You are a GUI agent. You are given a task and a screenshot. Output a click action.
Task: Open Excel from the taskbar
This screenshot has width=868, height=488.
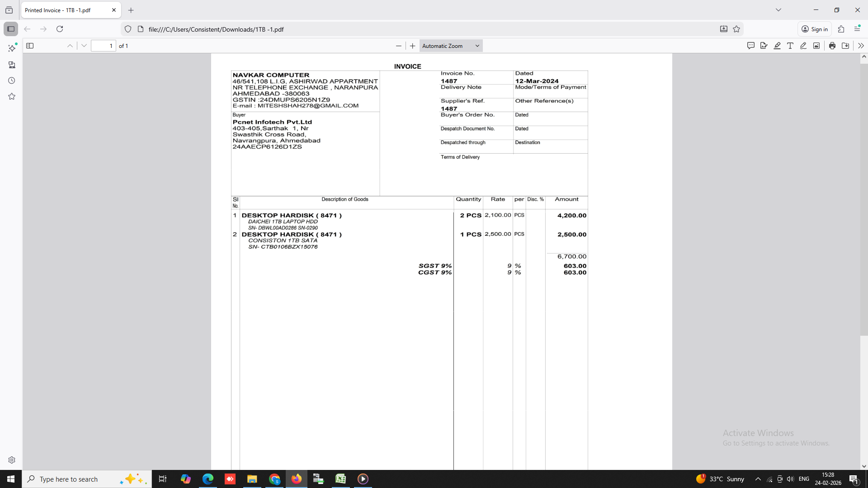(x=340, y=479)
